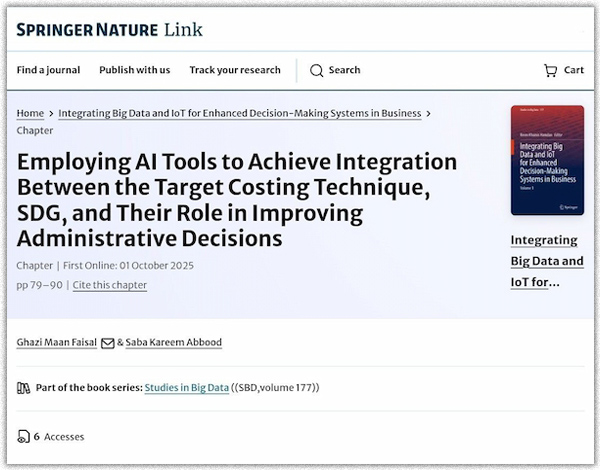The height and width of the screenshot is (470, 600).
Task: Click the Springer Nature Link logo
Action: tap(109, 29)
